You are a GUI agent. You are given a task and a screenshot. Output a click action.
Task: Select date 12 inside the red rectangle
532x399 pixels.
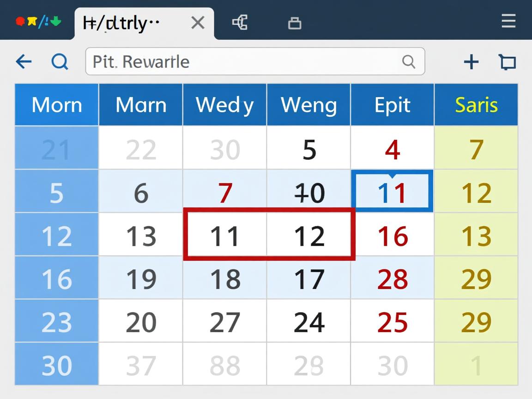click(x=308, y=235)
